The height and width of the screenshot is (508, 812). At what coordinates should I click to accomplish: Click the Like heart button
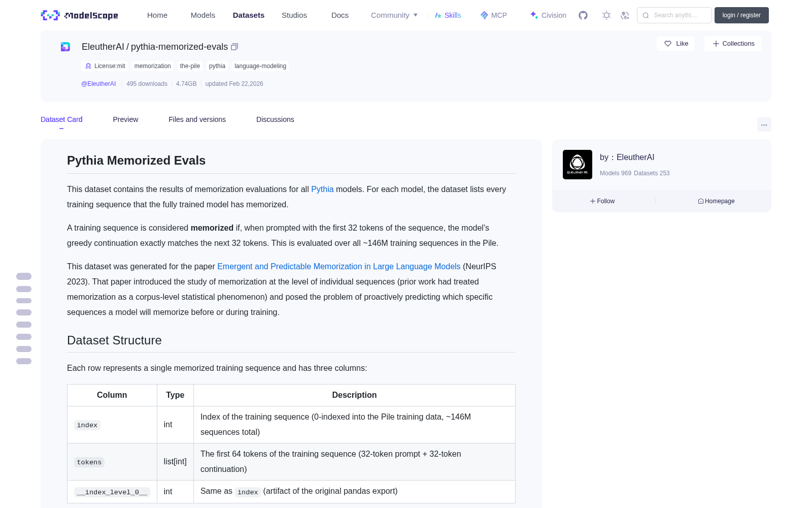point(676,44)
